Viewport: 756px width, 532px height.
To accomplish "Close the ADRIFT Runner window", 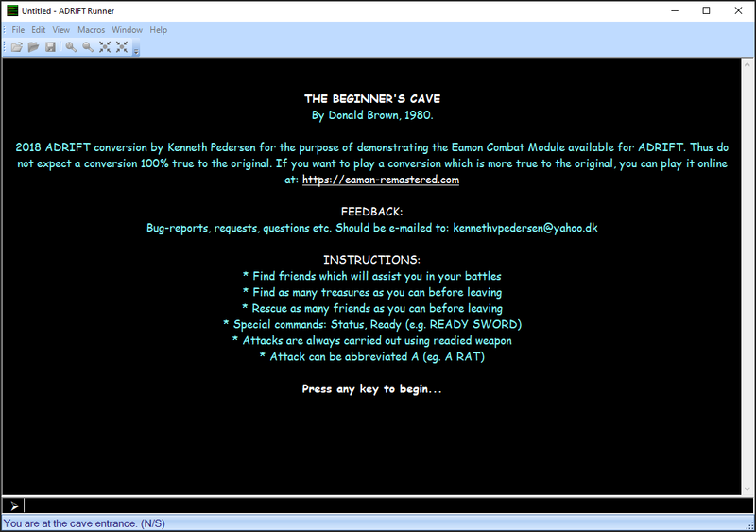I will [x=738, y=10].
